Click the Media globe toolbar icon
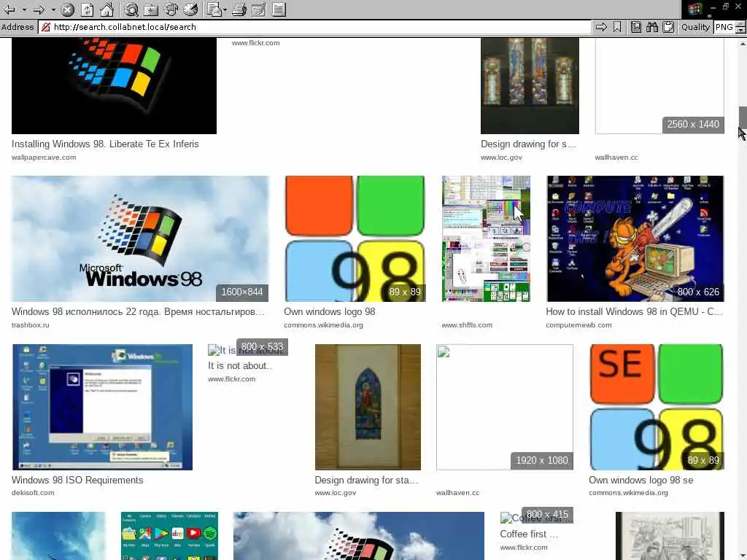The height and width of the screenshot is (560, 747). 171,9
